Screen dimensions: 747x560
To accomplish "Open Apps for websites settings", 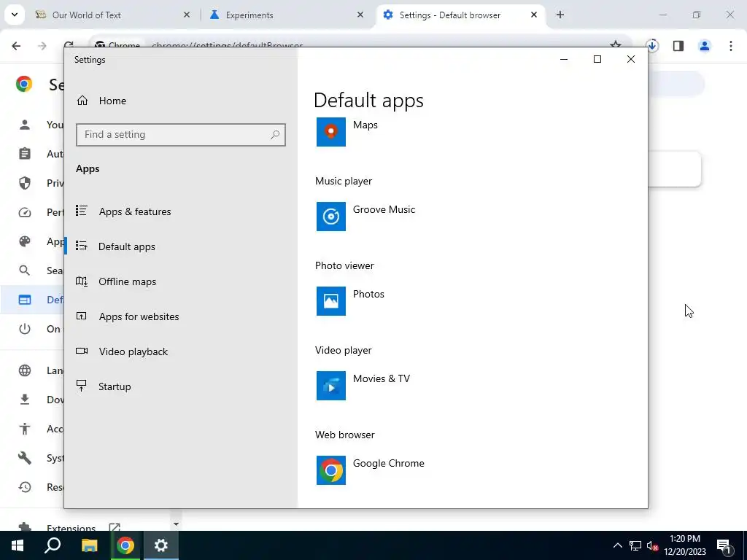I will click(x=139, y=316).
